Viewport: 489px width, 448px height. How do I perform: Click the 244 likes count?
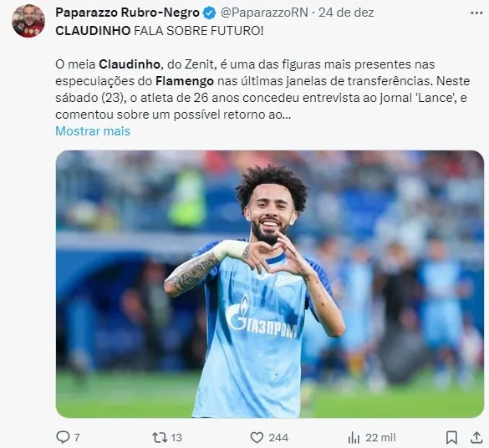[278, 438]
